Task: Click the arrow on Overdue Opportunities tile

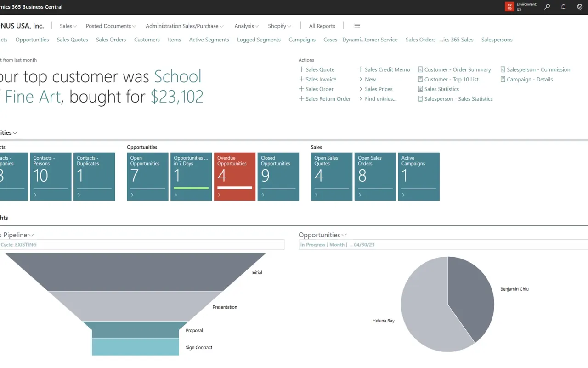Action: pyautogui.click(x=220, y=195)
